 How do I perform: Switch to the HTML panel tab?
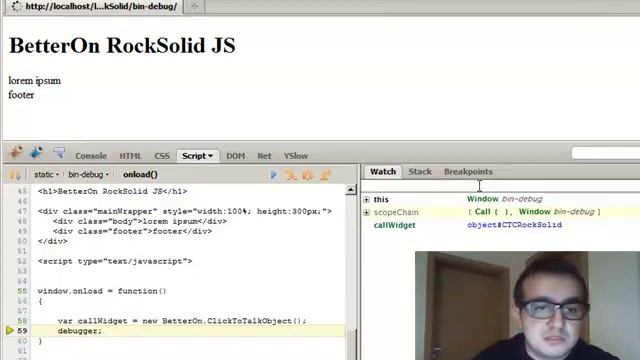(x=130, y=156)
